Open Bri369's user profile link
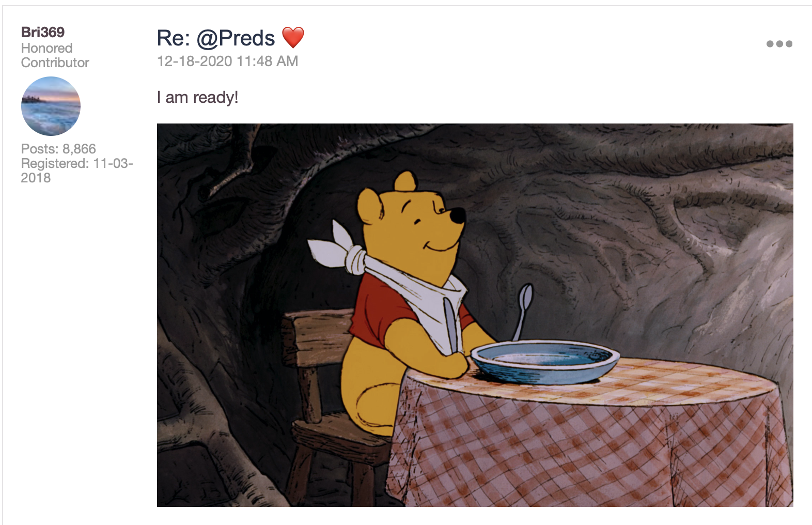 [x=43, y=32]
